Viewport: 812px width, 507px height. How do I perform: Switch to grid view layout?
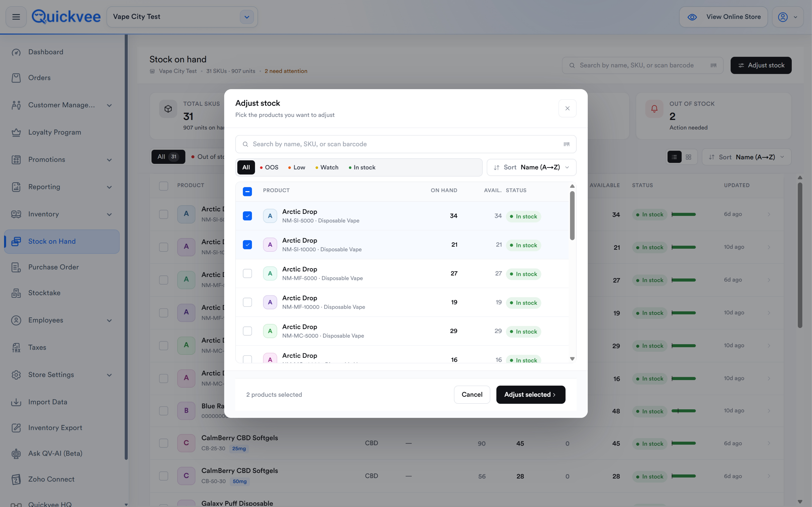[689, 157]
